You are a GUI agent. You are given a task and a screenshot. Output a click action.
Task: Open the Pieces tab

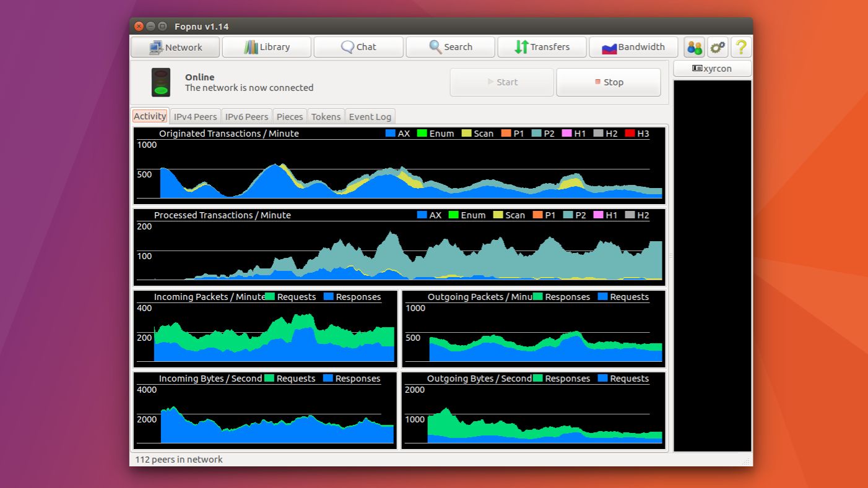290,116
